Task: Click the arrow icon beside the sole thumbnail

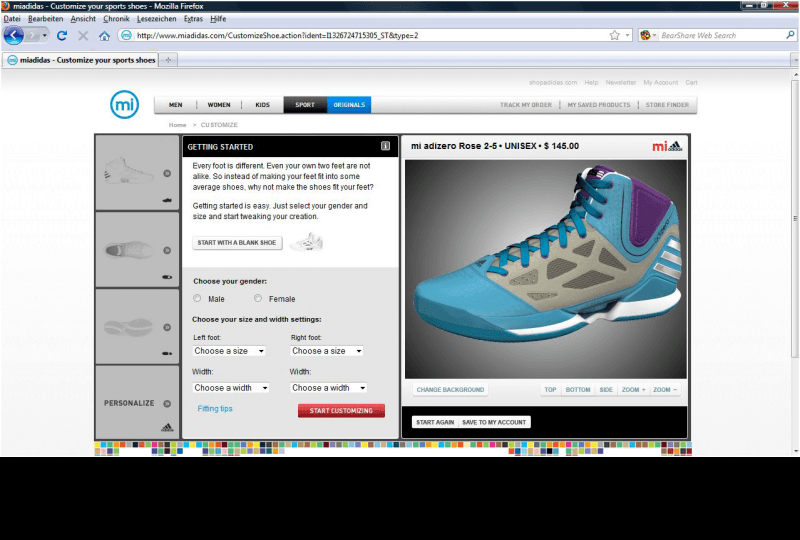Action: click(x=167, y=328)
